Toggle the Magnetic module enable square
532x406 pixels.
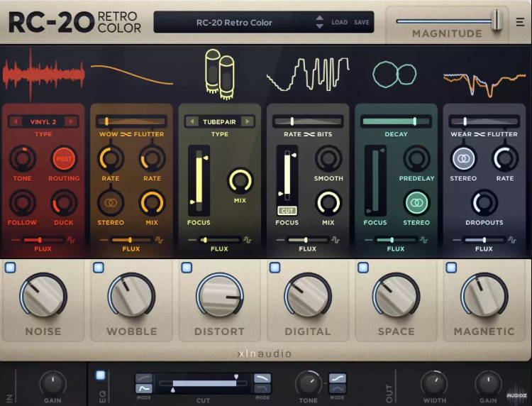tap(451, 268)
